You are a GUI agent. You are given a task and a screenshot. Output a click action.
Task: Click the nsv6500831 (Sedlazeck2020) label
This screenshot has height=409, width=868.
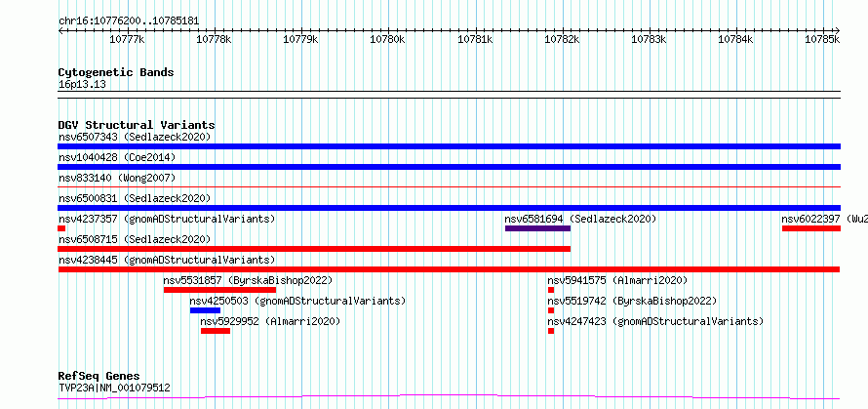(135, 198)
